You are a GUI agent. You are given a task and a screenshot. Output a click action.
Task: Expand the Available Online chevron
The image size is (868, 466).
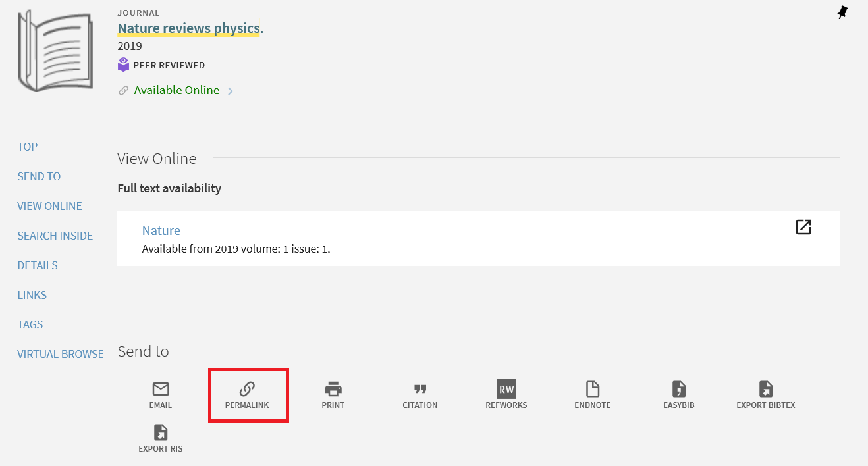(231, 91)
